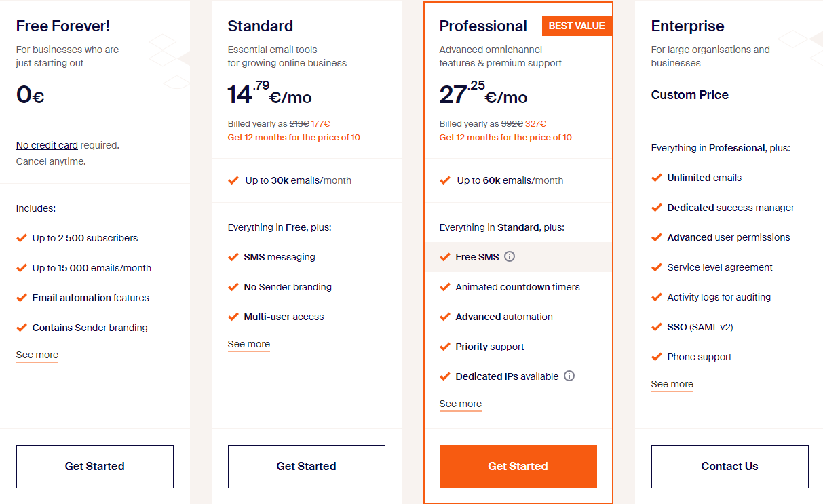The image size is (823, 504).
Task: Click the BEST VALUE badge
Action: 577,26
